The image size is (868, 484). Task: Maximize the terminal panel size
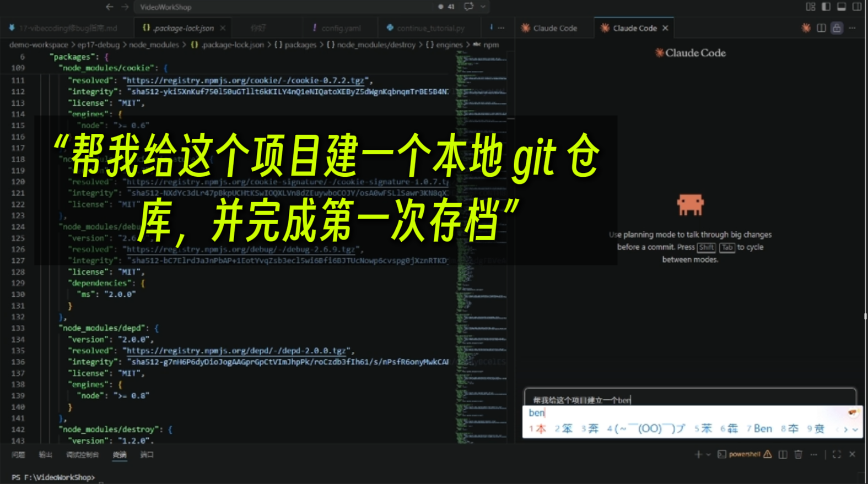837,454
